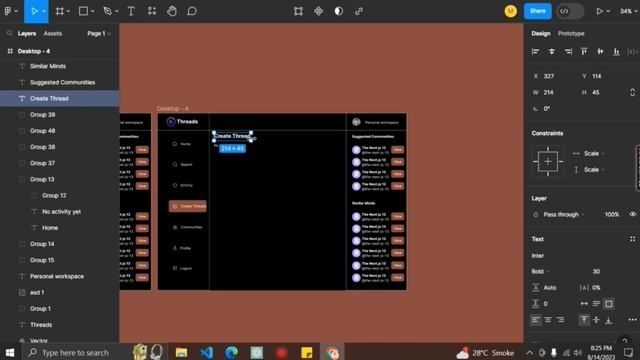
Task: Switch to the Assets tab
Action: click(53, 33)
